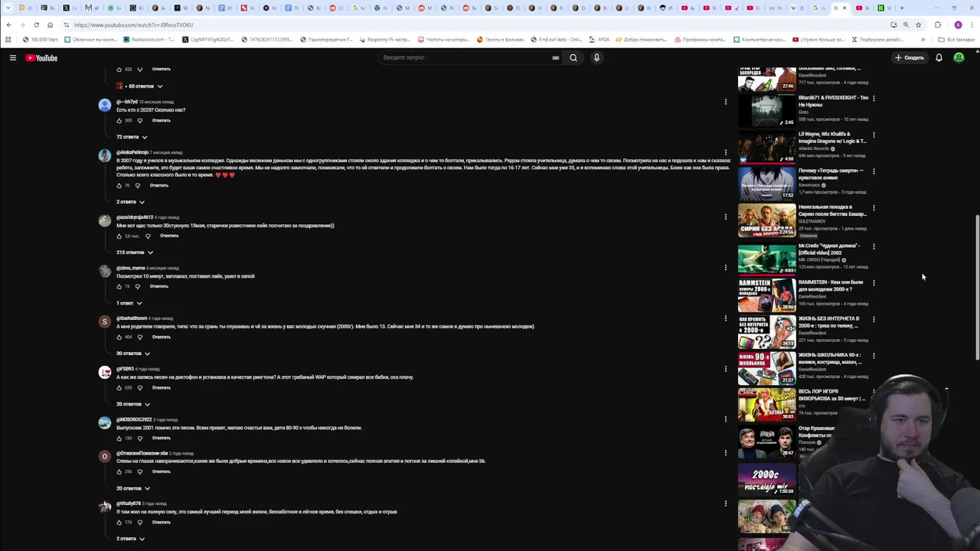Expand '2 ответа' under @AleksPelirrojo comment
Image resolution: width=980 pixels, height=551 pixels.
coord(130,202)
